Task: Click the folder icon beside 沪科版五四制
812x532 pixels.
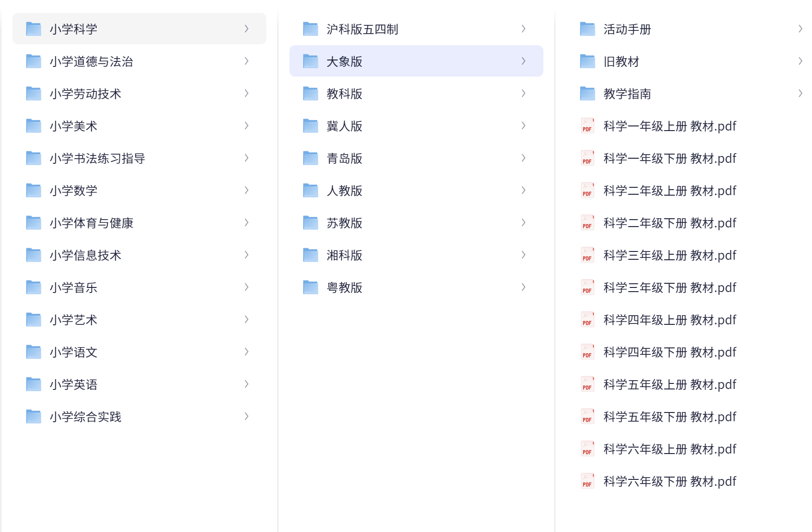Action: click(311, 29)
